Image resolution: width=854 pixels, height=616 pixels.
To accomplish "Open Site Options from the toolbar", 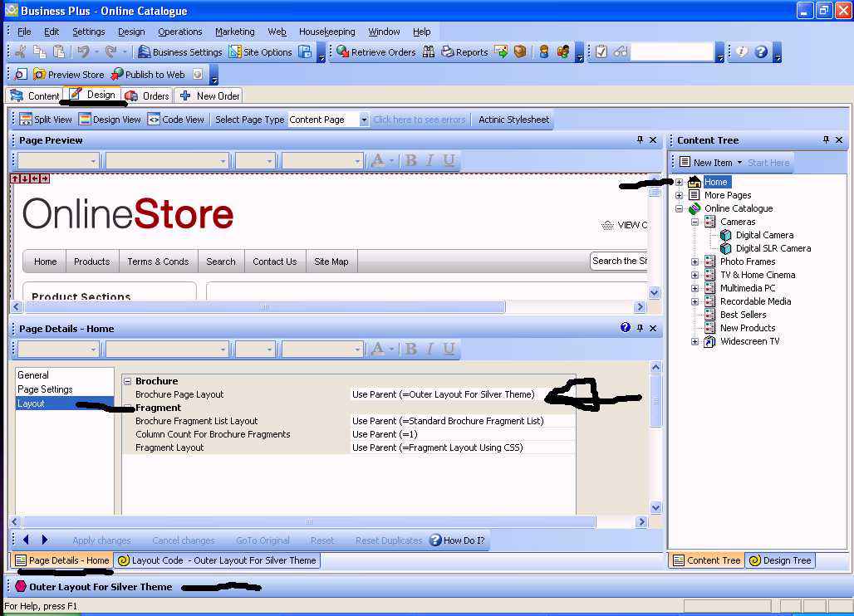I will [x=234, y=52].
